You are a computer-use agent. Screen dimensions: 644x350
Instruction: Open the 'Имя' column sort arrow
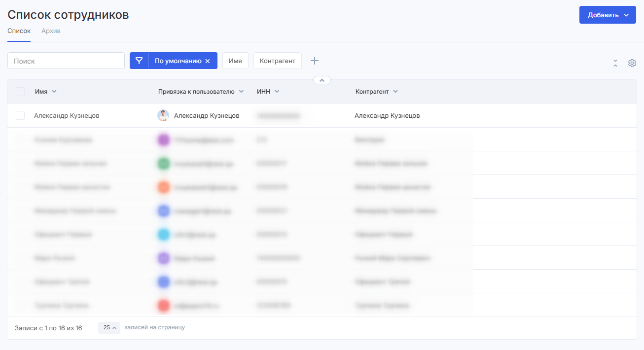54,92
